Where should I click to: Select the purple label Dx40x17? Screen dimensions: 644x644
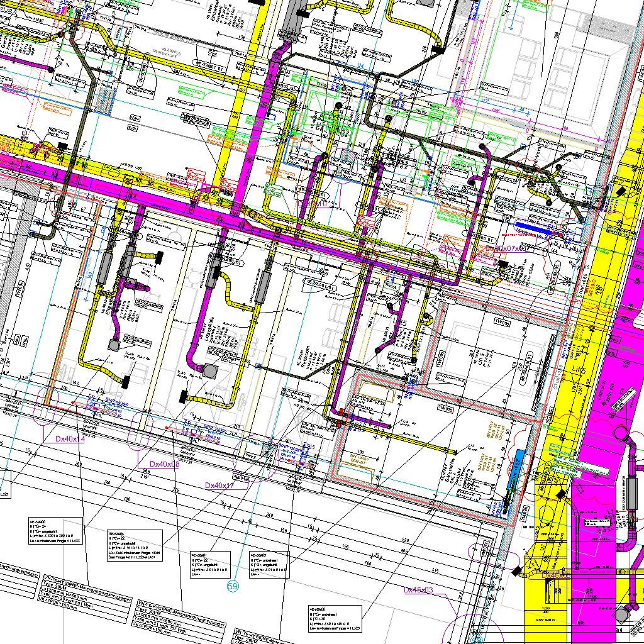click(219, 486)
